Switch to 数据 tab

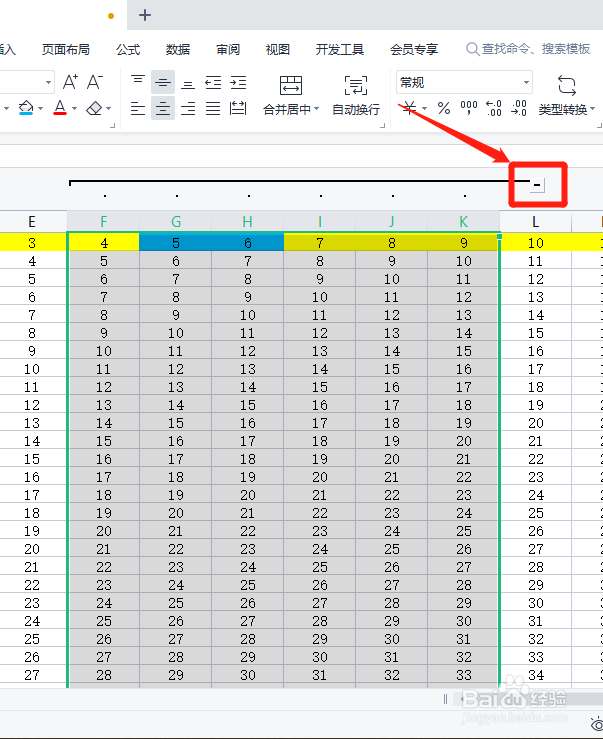pyautogui.click(x=178, y=49)
